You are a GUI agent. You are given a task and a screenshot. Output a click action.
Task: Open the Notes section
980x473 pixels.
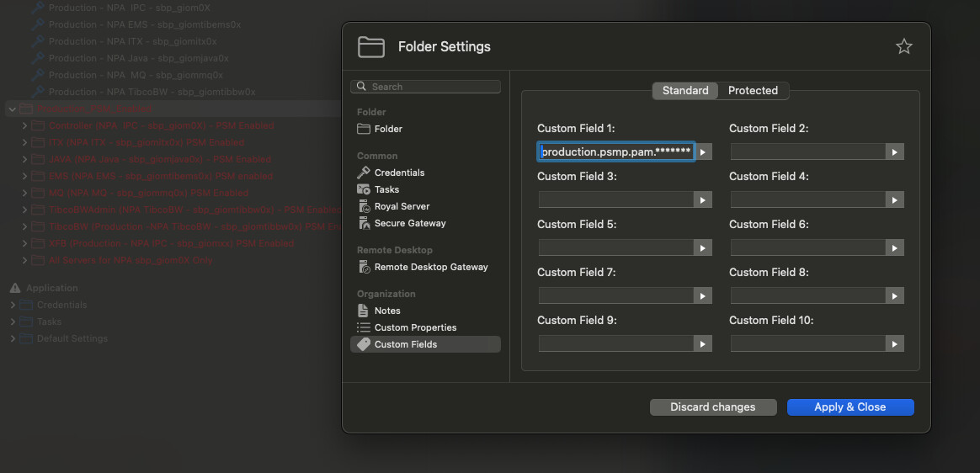(x=386, y=311)
